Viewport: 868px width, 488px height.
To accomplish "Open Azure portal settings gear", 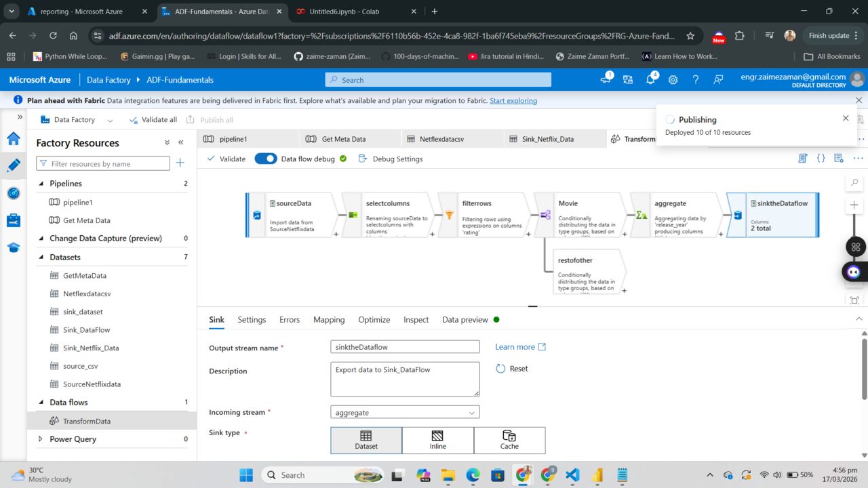I will 673,80.
